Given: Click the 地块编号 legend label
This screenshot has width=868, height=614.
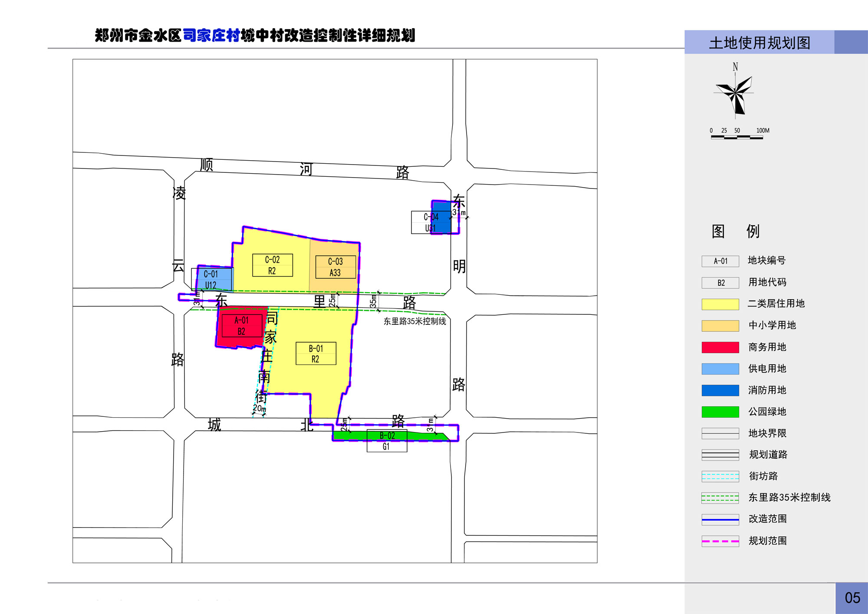Looking at the screenshot, I should tap(766, 261).
